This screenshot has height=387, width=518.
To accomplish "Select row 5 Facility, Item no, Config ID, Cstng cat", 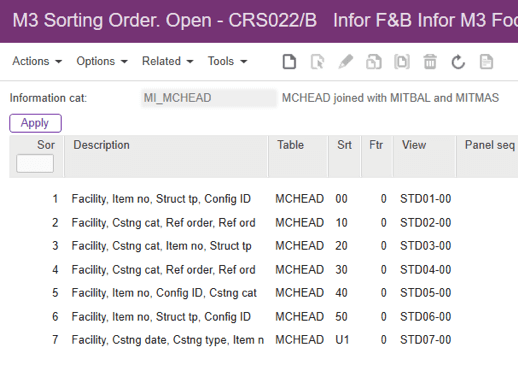I will [164, 293].
